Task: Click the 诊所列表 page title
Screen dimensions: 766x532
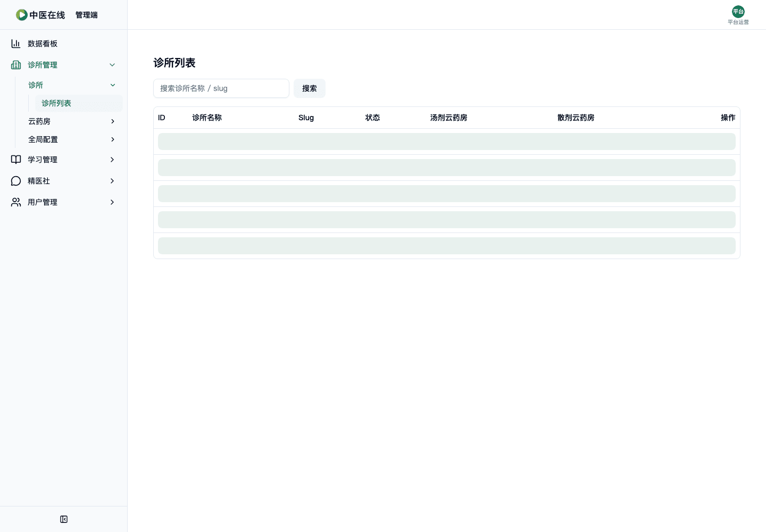Action: tap(174, 63)
